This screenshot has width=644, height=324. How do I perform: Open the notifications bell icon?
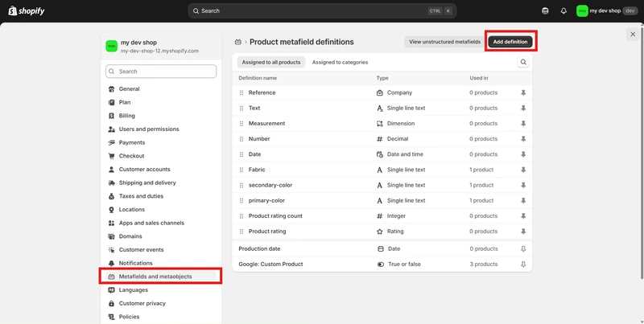pos(563,11)
